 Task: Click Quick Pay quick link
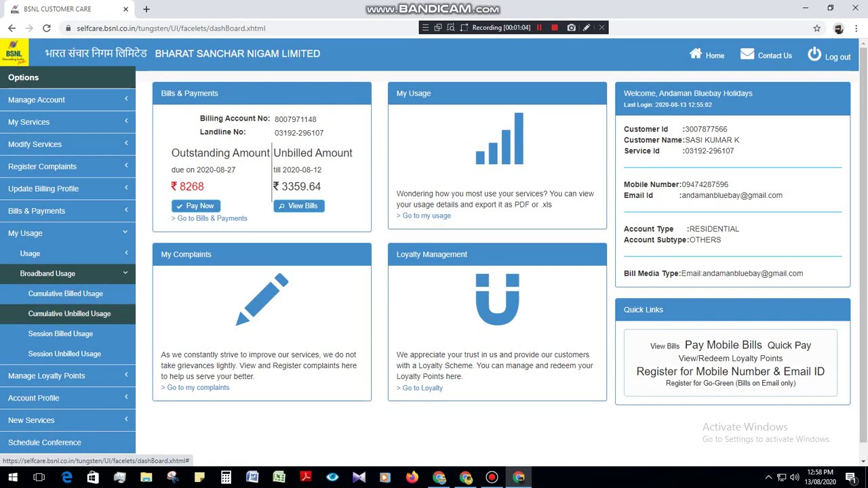coord(789,346)
